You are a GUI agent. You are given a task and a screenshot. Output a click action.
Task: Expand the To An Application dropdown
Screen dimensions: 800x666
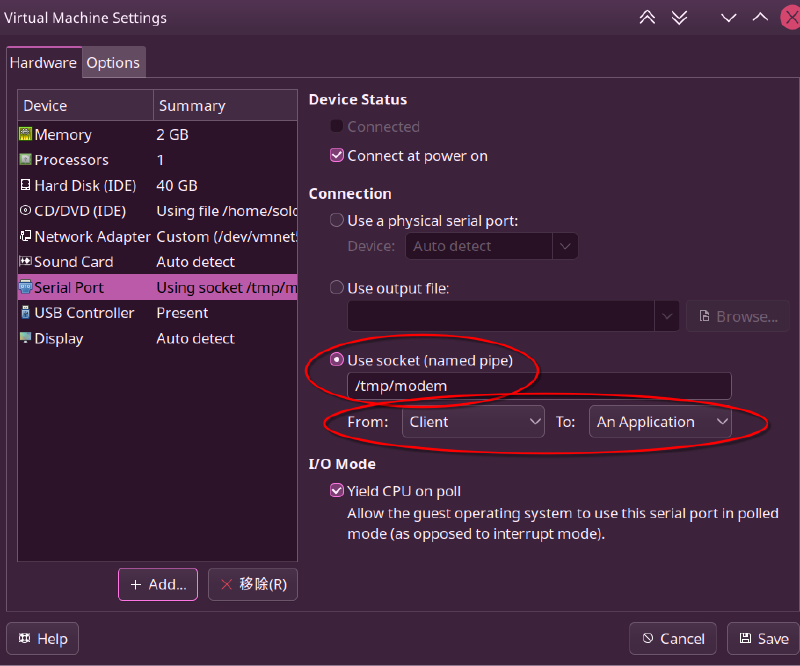click(660, 422)
